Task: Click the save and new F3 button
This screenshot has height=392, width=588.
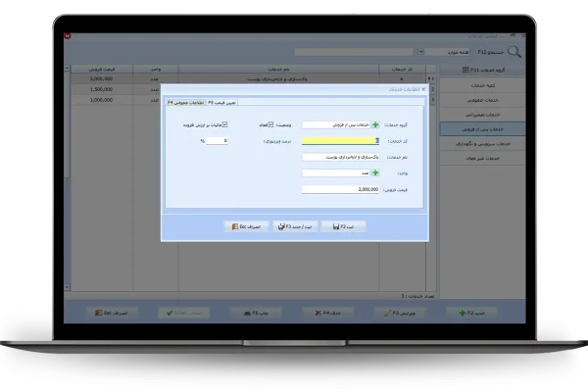Action: pyautogui.click(x=297, y=225)
